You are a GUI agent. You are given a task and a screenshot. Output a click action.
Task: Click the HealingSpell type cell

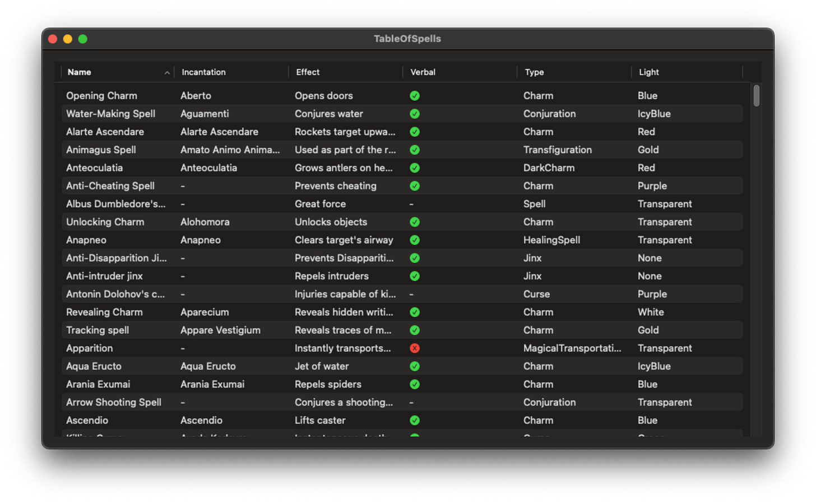[552, 240]
